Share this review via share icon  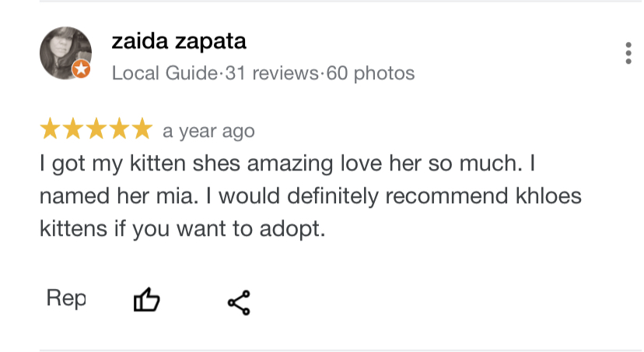coord(239,302)
